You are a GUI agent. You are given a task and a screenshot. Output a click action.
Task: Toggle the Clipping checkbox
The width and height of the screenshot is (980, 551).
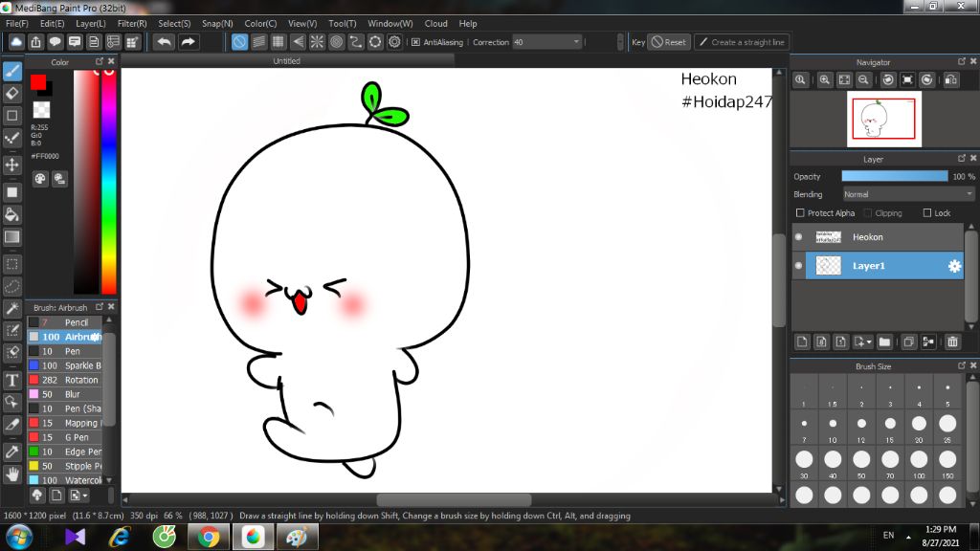[867, 213]
